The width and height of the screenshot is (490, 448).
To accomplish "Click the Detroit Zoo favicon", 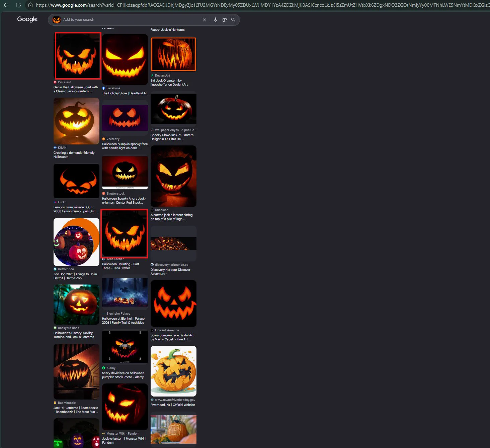I will 55,269.
